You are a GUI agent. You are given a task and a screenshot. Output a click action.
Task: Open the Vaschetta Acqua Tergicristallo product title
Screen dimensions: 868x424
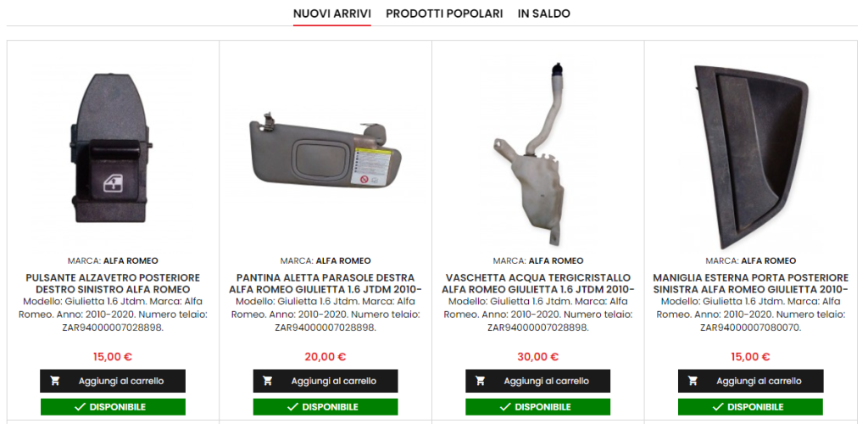538,283
